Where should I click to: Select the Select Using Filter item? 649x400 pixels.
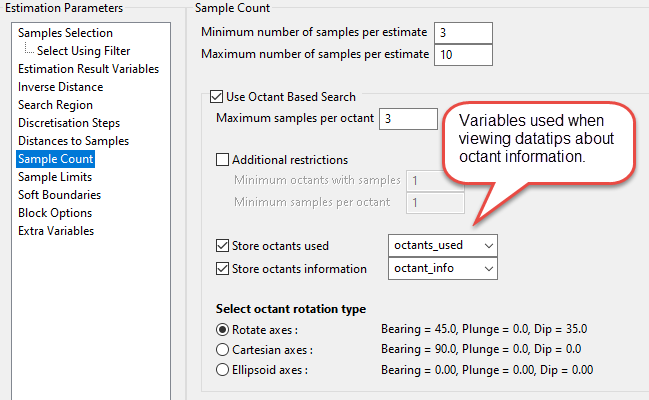click(x=83, y=51)
